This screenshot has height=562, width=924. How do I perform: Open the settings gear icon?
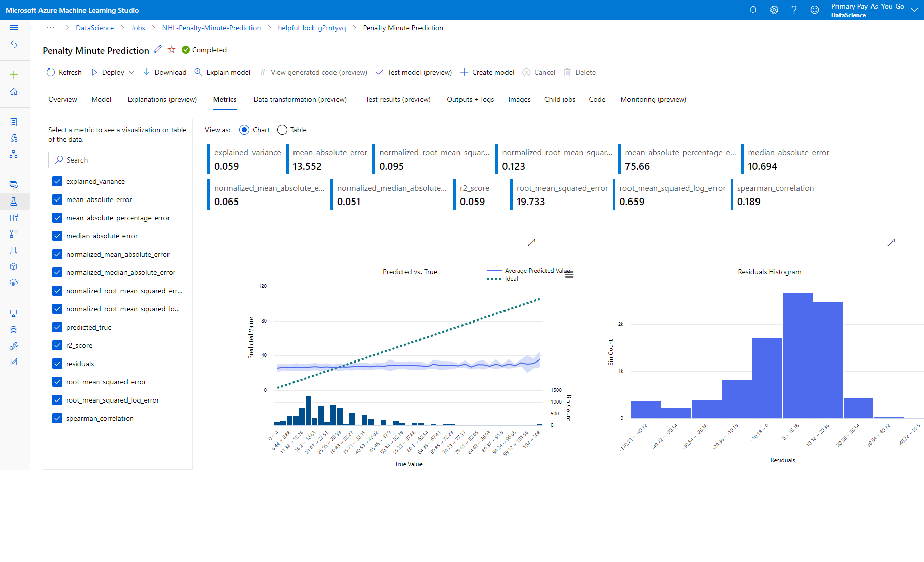click(774, 10)
